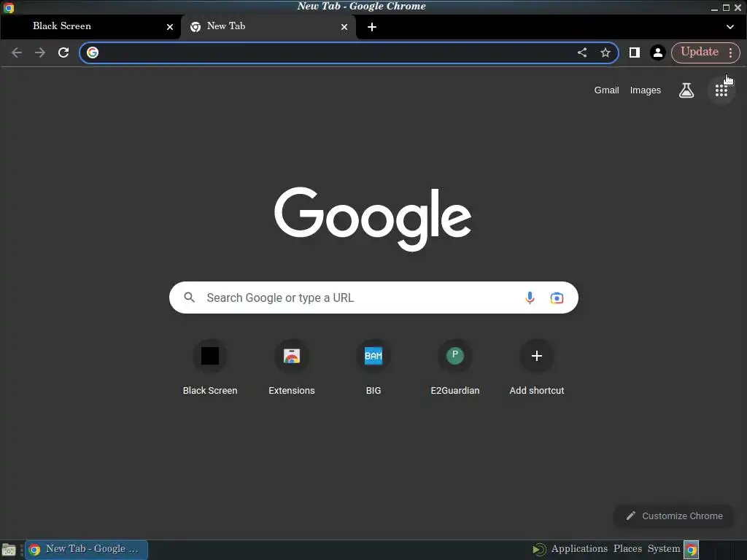Select the New Tab tab
Image resolution: width=747 pixels, height=560 pixels.
(268, 26)
